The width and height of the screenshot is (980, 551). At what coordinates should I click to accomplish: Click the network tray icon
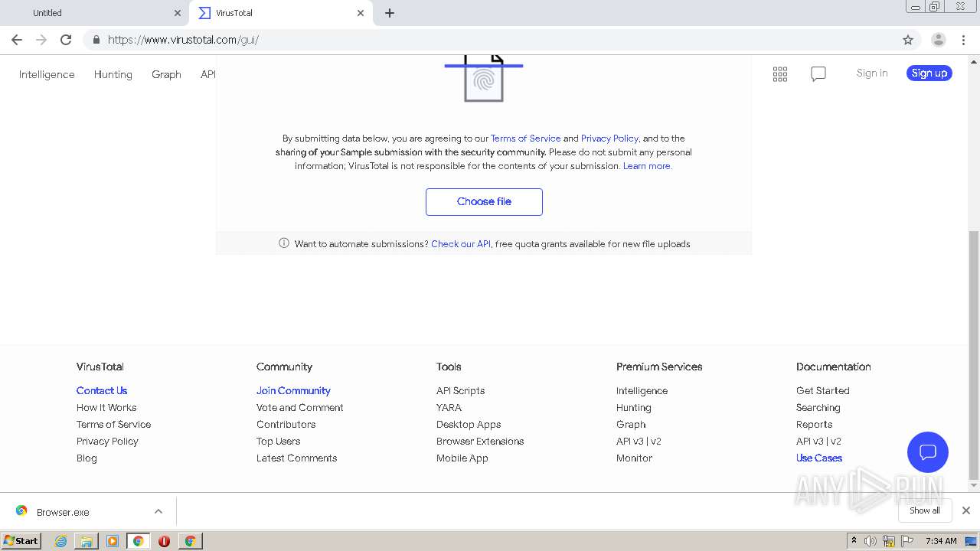(x=889, y=541)
